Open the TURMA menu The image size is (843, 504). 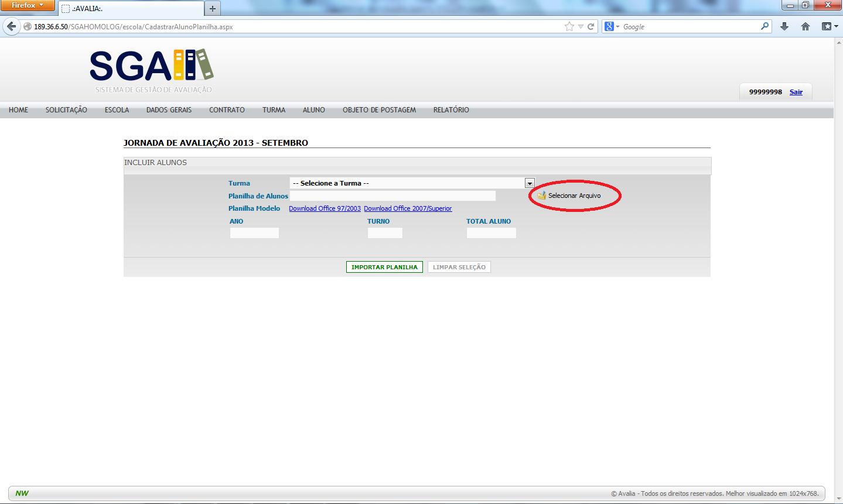point(274,110)
